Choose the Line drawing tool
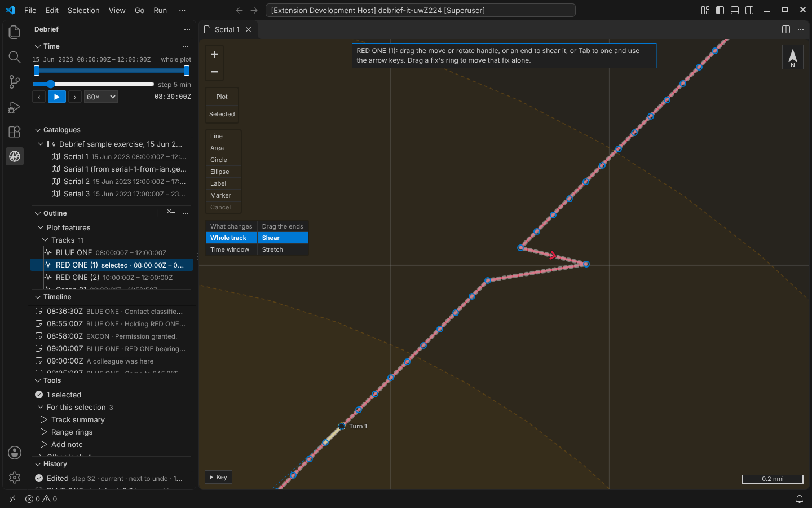This screenshot has height=508, width=812. click(223, 136)
